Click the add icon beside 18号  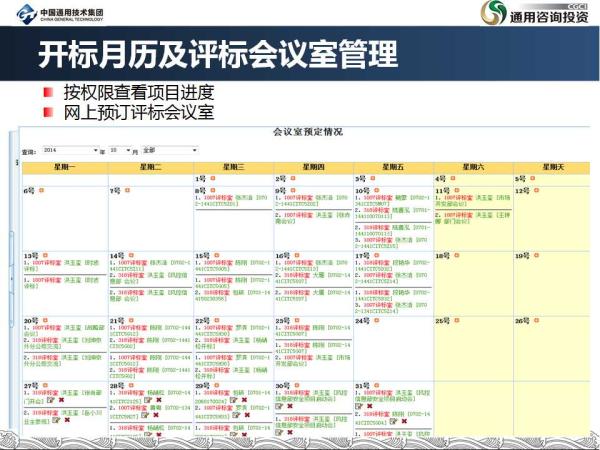[455, 256]
